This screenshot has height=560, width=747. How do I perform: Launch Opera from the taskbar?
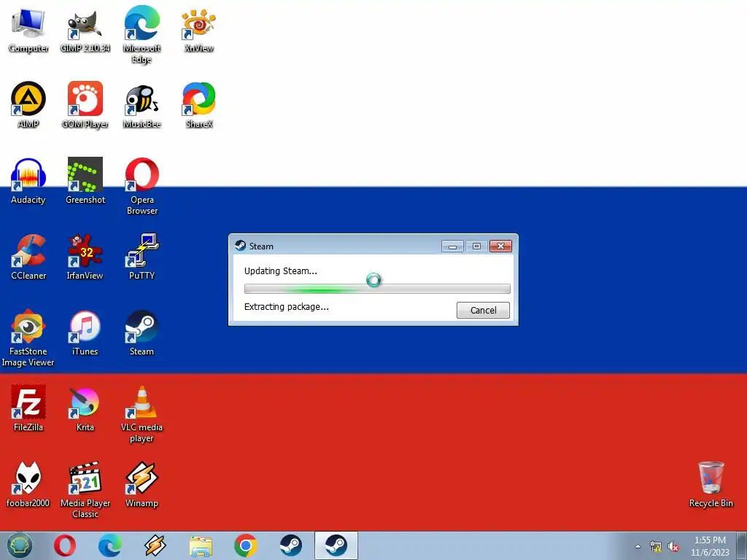pyautogui.click(x=65, y=545)
